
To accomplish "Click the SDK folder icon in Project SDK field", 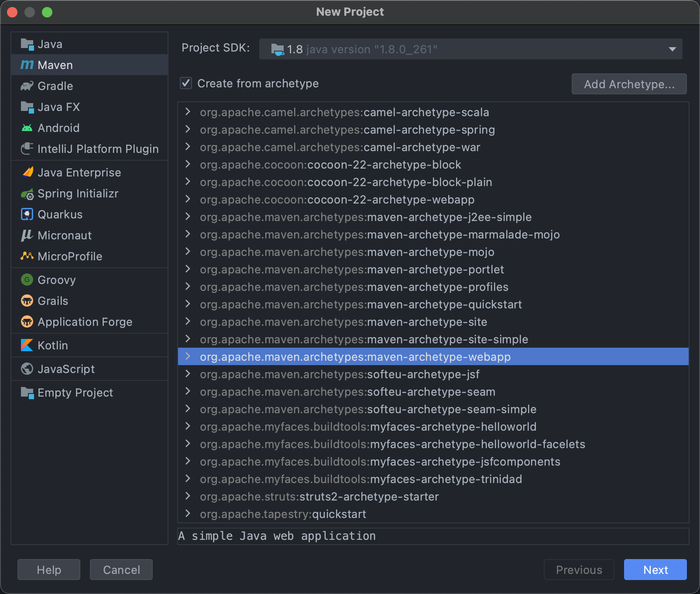I will tap(278, 49).
